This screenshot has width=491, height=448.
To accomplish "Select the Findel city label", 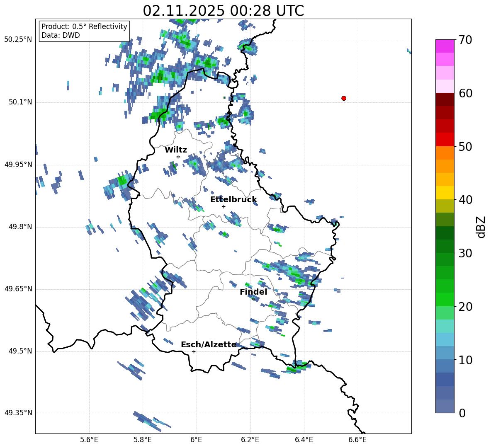I will (253, 292).
